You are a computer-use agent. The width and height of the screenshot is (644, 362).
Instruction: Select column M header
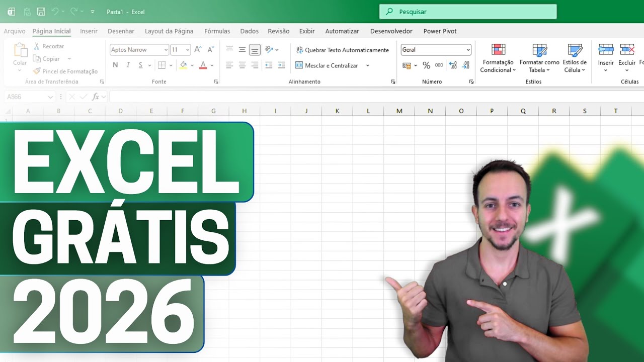click(399, 111)
